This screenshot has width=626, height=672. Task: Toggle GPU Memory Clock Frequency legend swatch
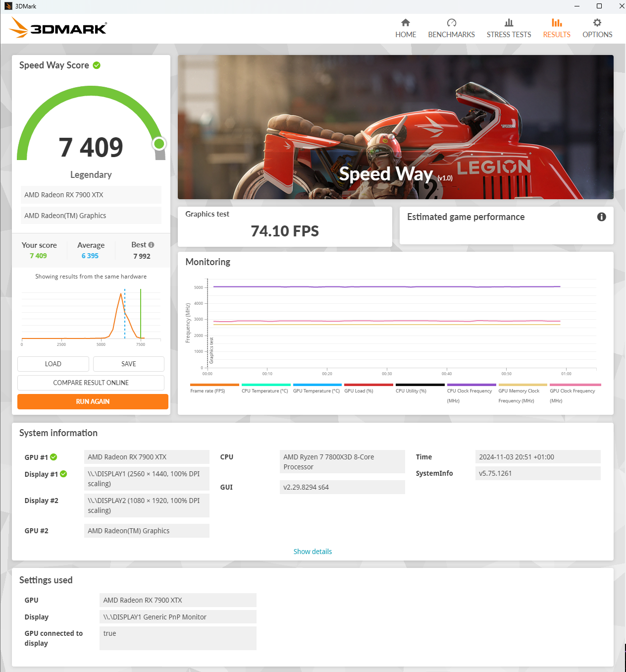click(x=523, y=385)
